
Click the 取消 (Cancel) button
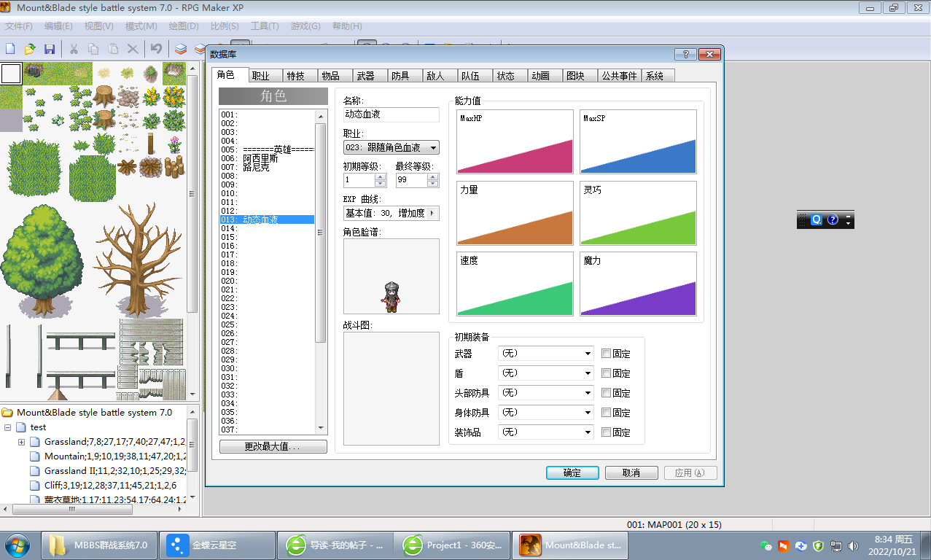[x=631, y=473]
